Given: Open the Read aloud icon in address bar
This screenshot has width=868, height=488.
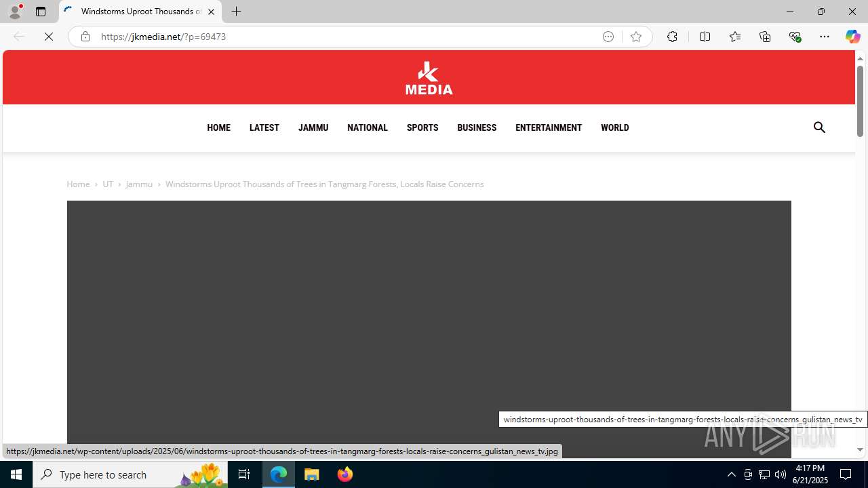Looking at the screenshot, I should pyautogui.click(x=608, y=37).
